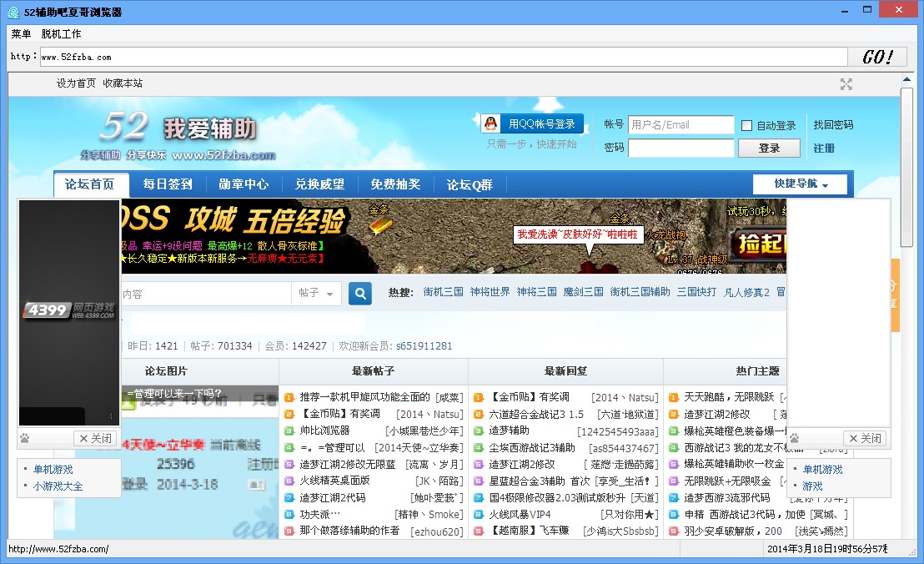Click rank 2 icon beside 造梦江湖2修改 in 热门主题
Image resolution: width=924 pixels, height=564 pixels.
pos(674,415)
